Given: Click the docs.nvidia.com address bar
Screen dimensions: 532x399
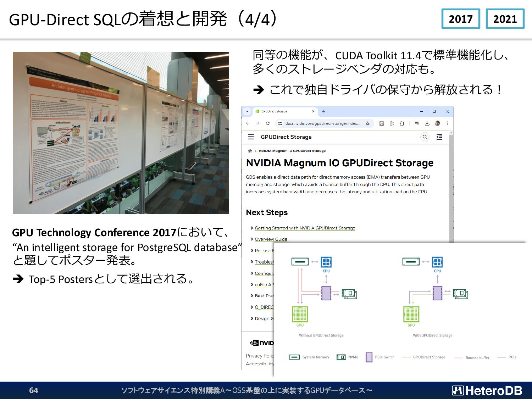Looking at the screenshot, I should (323, 123).
